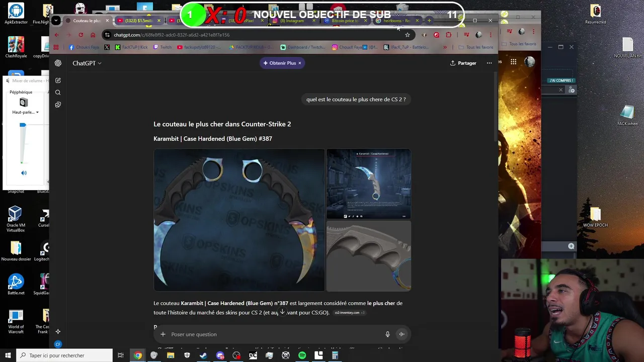Open the FACK.wheel desktop file
The width and height of the screenshot is (644, 362).
pos(627,116)
